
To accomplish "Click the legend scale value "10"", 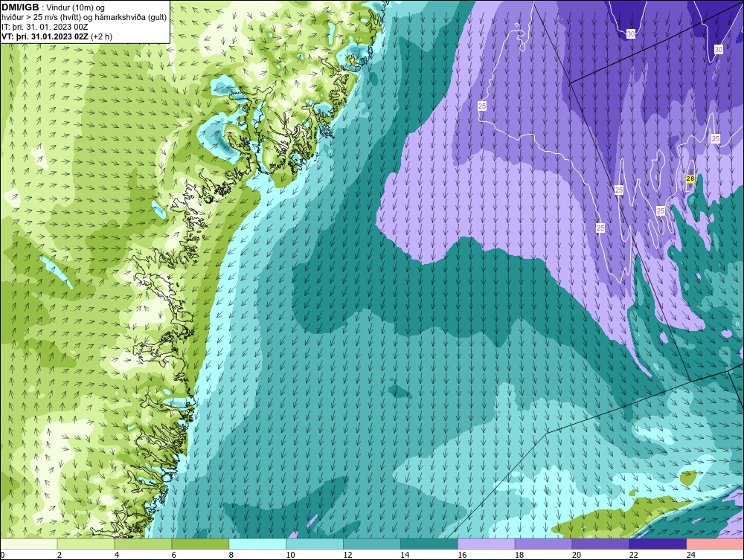I will (290, 555).
